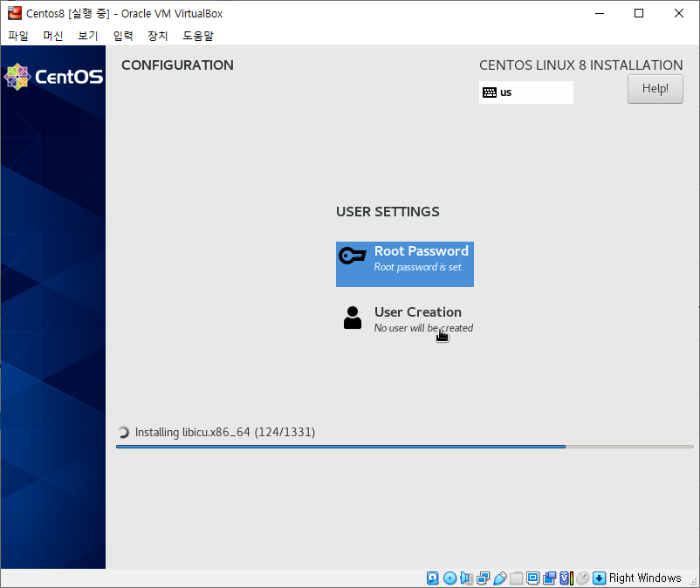Open the Root Password settings
This screenshot has height=588, width=700.
[405, 264]
